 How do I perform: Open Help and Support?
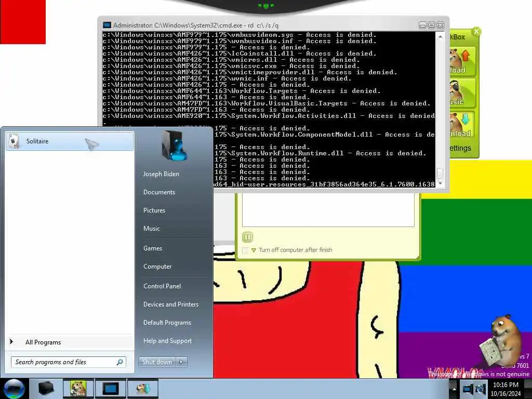click(x=167, y=341)
